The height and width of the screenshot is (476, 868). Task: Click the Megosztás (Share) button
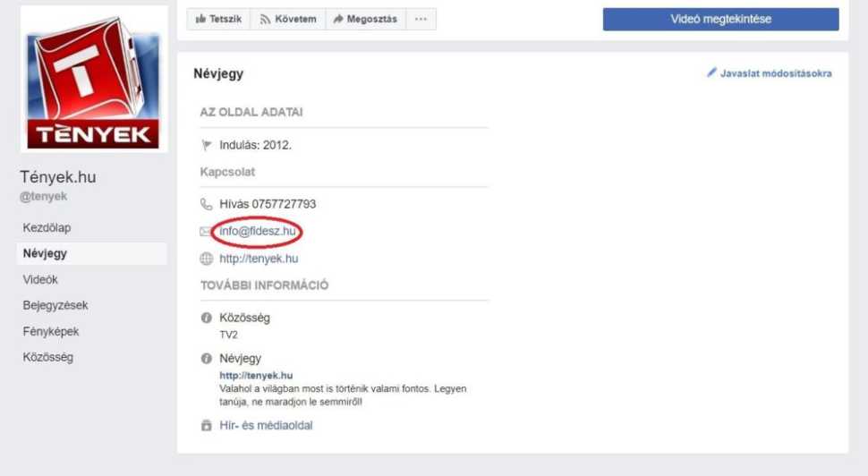pos(365,19)
